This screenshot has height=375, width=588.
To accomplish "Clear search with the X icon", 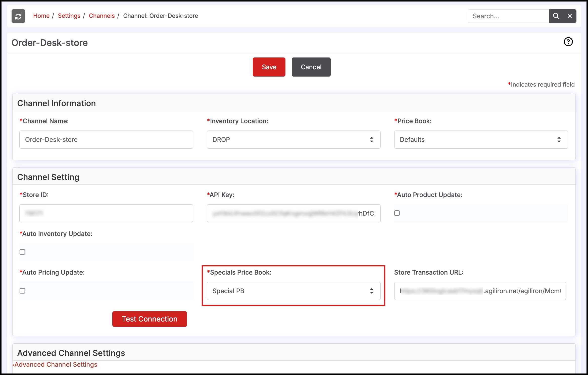I will pos(570,16).
